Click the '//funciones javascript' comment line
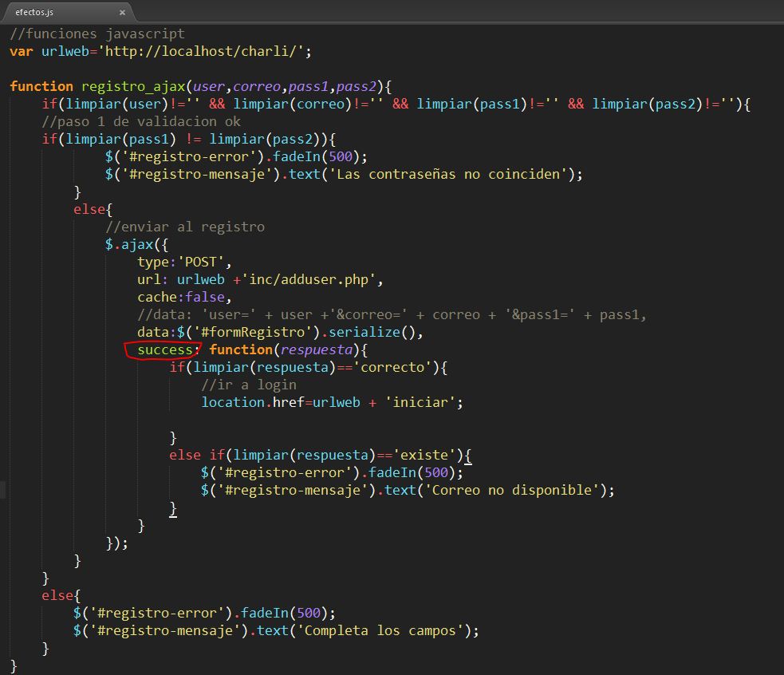784x675 pixels. coord(97,34)
